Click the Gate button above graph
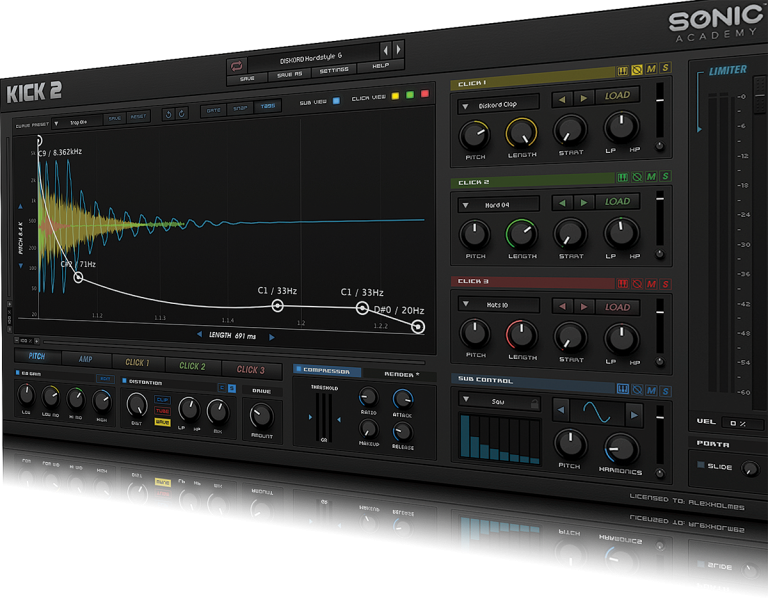Screen dimensions: 768x599 pos(214,111)
